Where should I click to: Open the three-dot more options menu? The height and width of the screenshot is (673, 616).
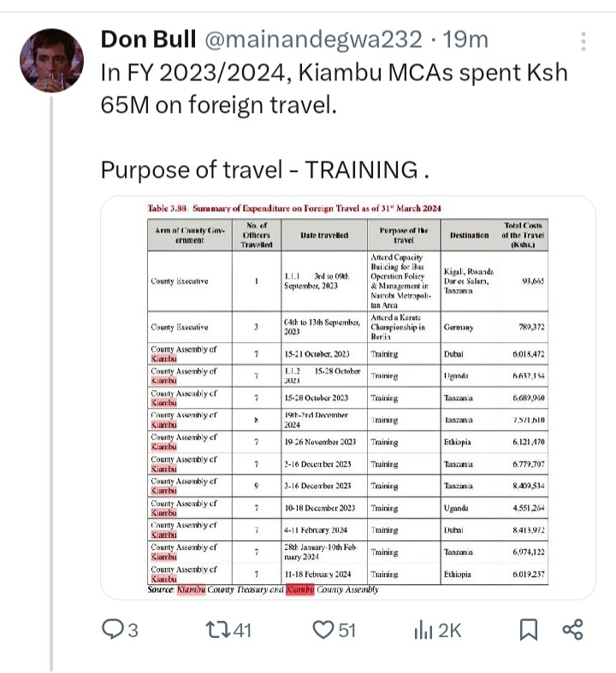pyautogui.click(x=583, y=41)
